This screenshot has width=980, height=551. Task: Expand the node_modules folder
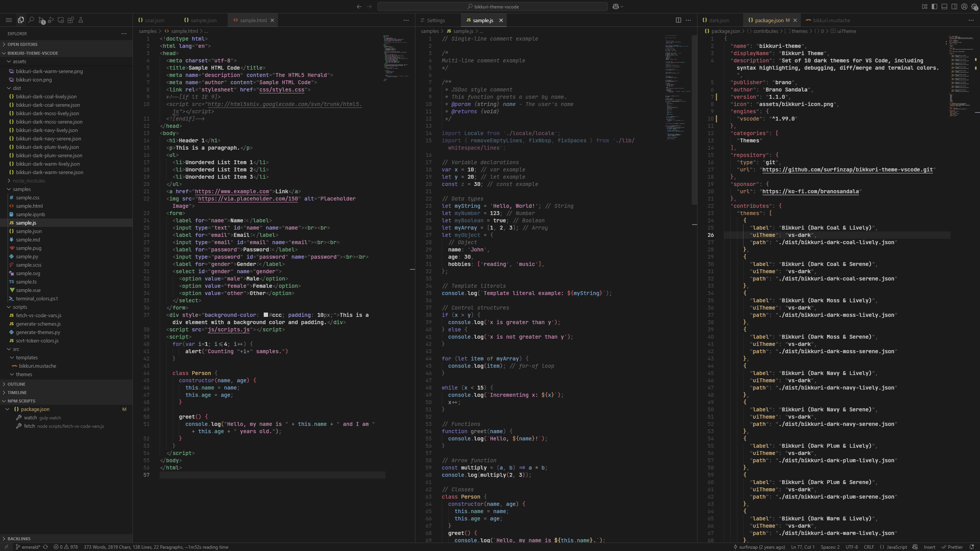(29, 181)
